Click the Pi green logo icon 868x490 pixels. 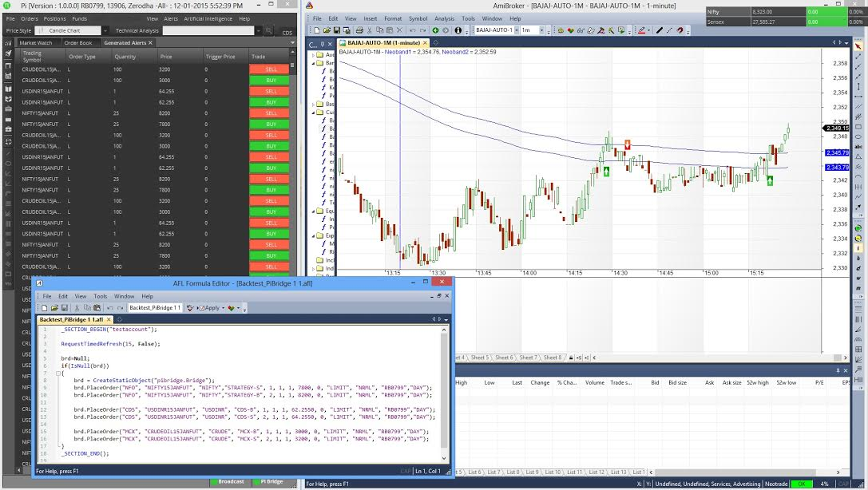pyautogui.click(x=8, y=6)
